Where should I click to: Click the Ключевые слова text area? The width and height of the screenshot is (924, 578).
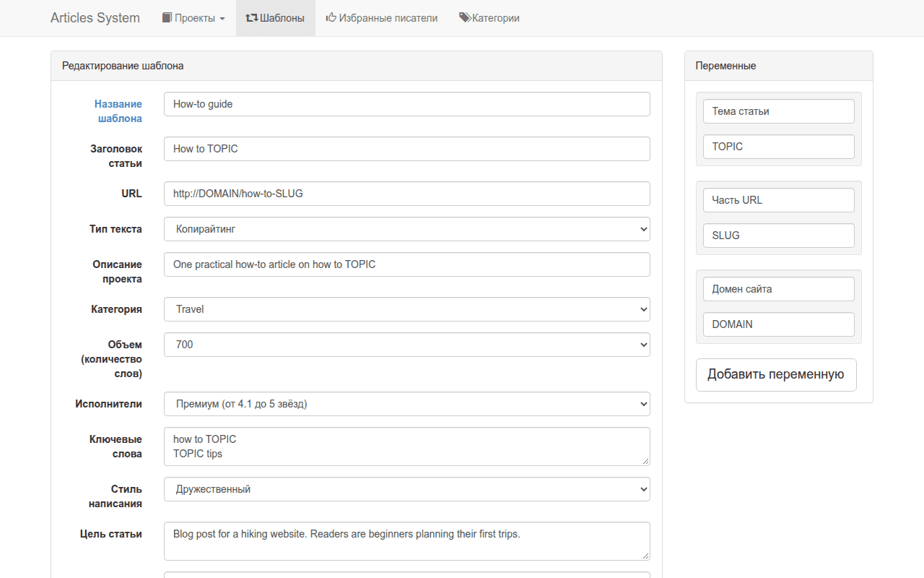tap(407, 447)
